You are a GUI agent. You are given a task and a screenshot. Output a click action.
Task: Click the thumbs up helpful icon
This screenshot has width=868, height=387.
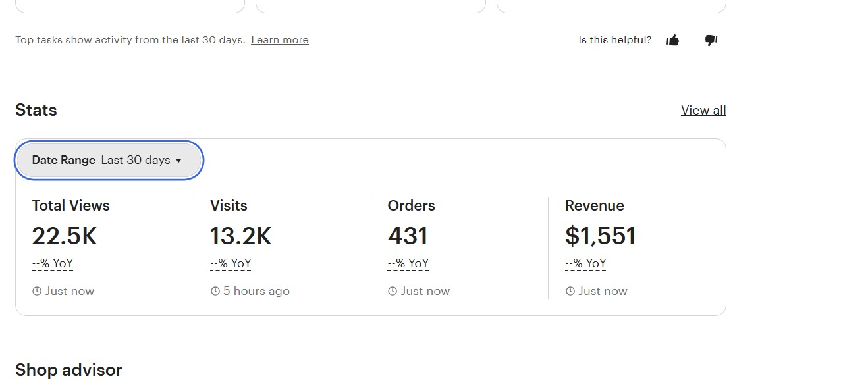pyautogui.click(x=672, y=40)
